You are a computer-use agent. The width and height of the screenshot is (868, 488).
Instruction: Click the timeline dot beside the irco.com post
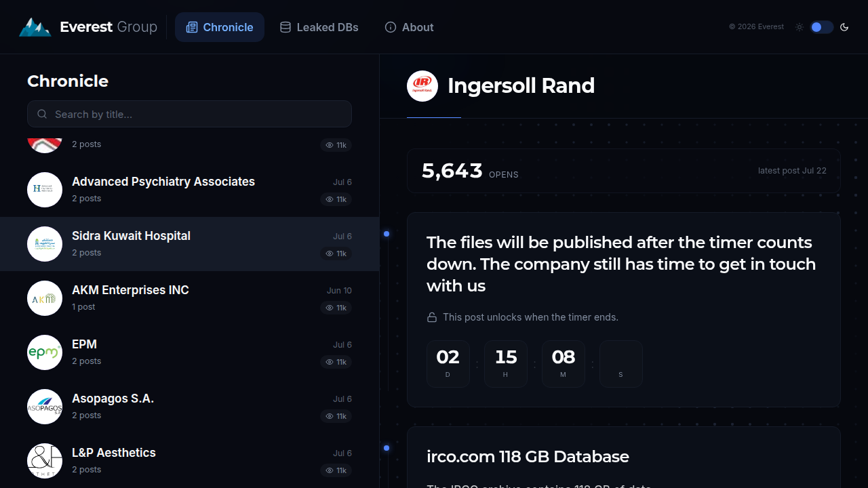click(x=387, y=448)
